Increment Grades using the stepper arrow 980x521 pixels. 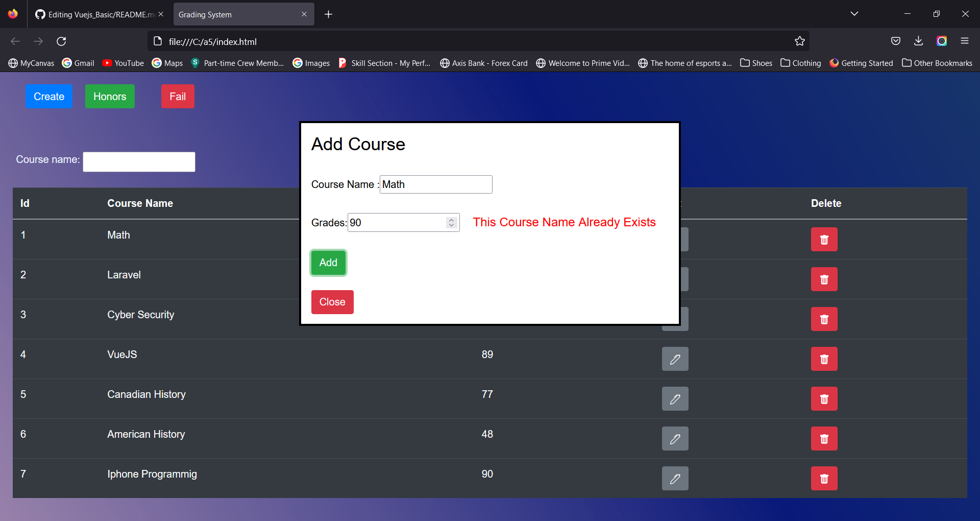tap(452, 220)
